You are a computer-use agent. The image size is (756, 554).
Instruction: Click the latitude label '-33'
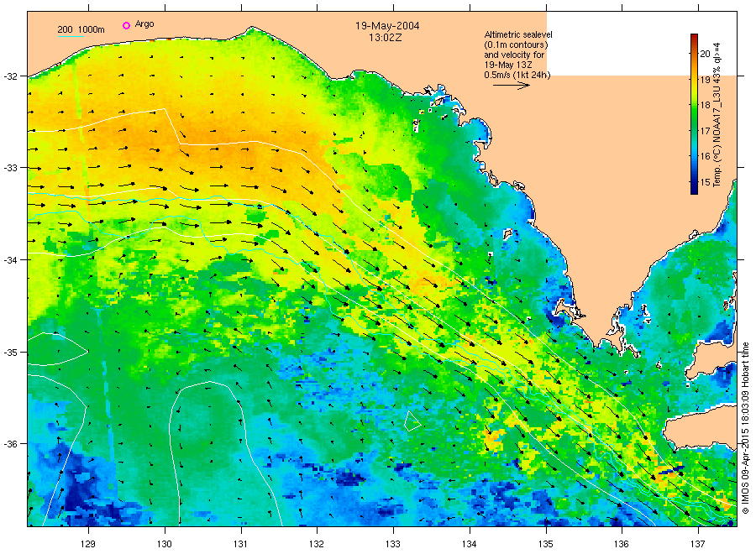[10, 168]
